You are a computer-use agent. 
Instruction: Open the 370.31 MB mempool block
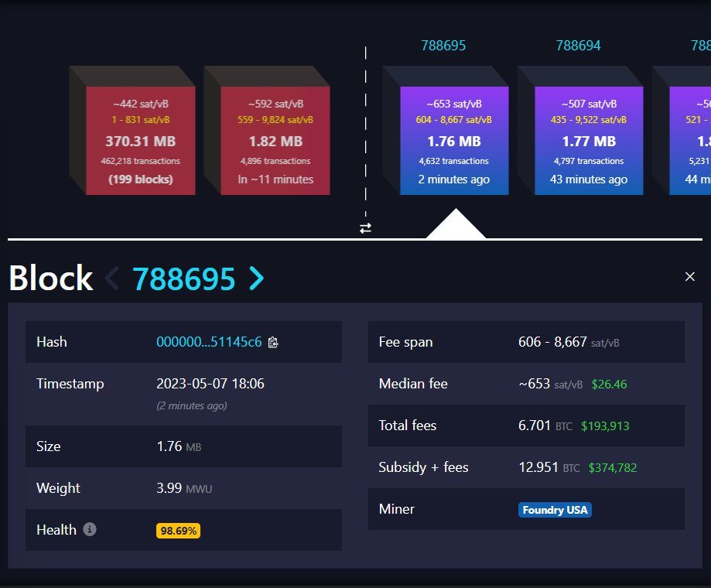click(x=141, y=141)
